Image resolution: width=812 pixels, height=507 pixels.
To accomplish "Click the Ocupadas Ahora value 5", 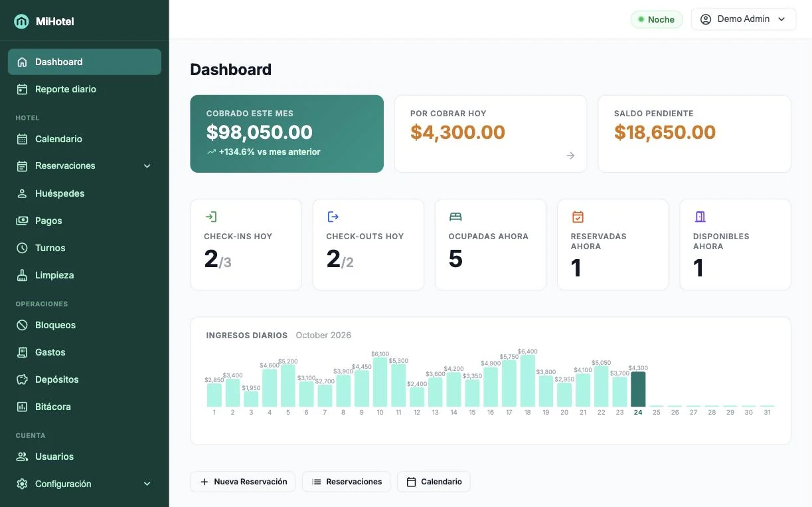I will tap(455, 258).
